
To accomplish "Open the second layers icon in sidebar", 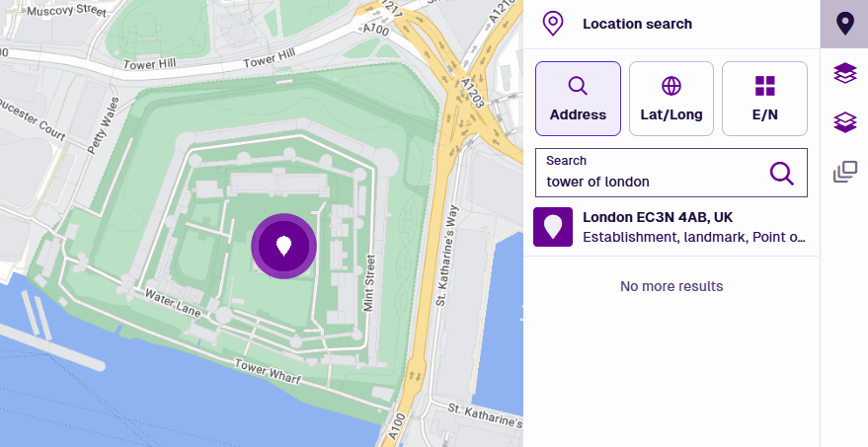I will 844,122.
